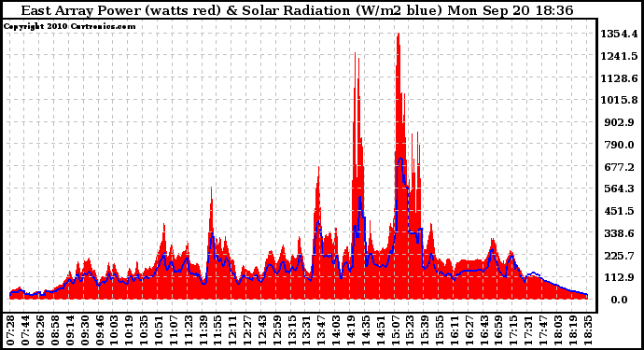The height and width of the screenshot is (350, 644).
Task: Click the 15:07 time label
Action: [x=395, y=330]
